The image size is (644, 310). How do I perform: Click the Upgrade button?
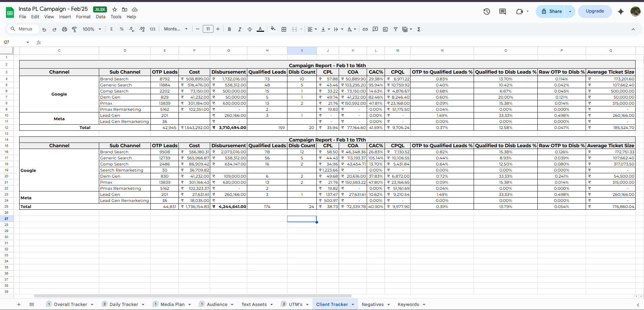click(x=595, y=11)
